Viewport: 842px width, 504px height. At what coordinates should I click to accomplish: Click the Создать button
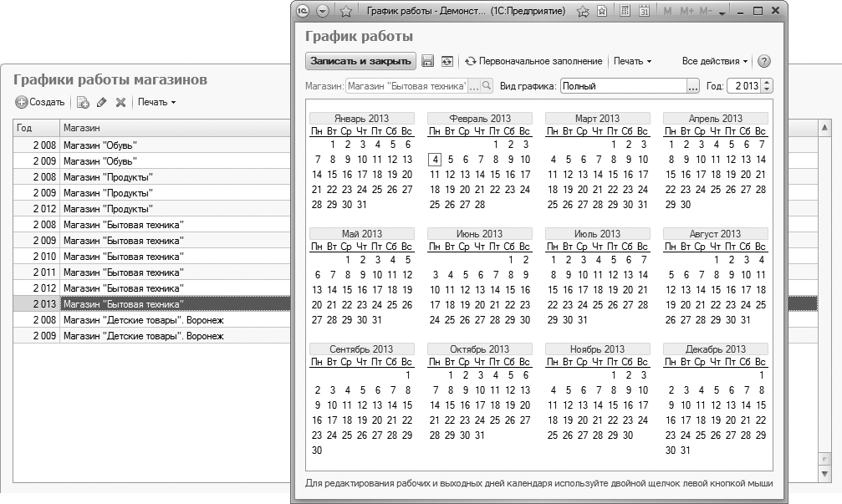39,103
